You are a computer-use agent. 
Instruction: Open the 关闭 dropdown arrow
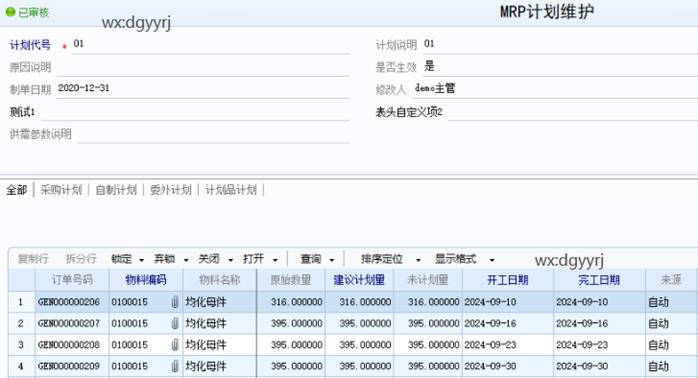tap(231, 260)
